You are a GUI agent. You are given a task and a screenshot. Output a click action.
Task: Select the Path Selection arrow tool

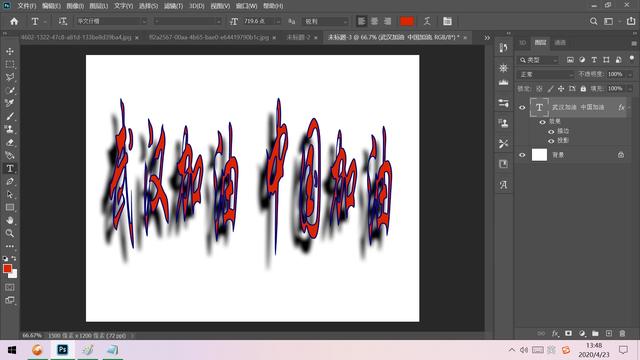(10, 195)
